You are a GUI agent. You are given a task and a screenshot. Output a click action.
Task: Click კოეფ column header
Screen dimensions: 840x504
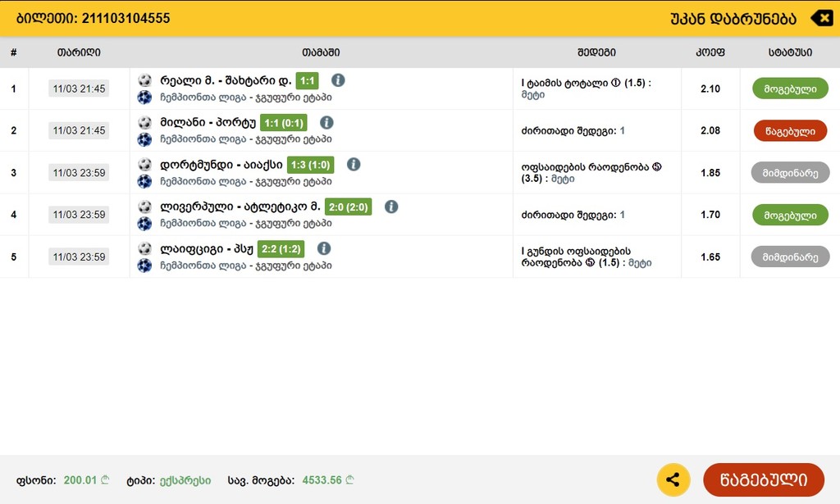pos(710,52)
